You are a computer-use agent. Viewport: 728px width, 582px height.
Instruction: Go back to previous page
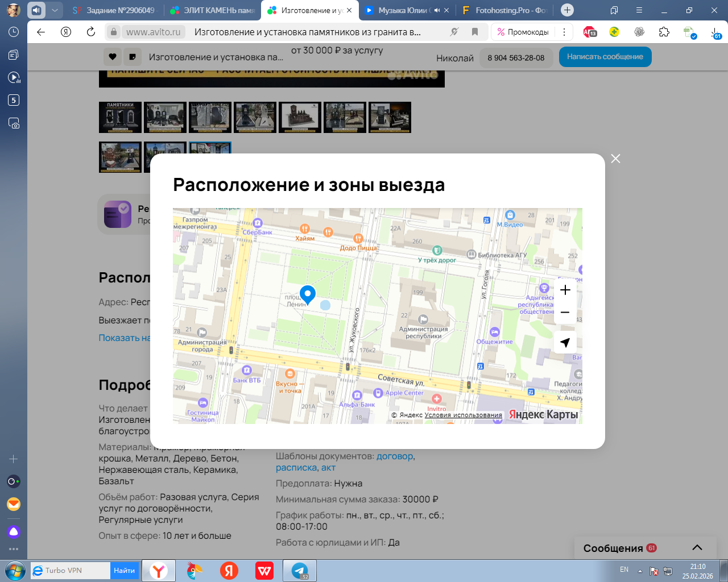41,32
